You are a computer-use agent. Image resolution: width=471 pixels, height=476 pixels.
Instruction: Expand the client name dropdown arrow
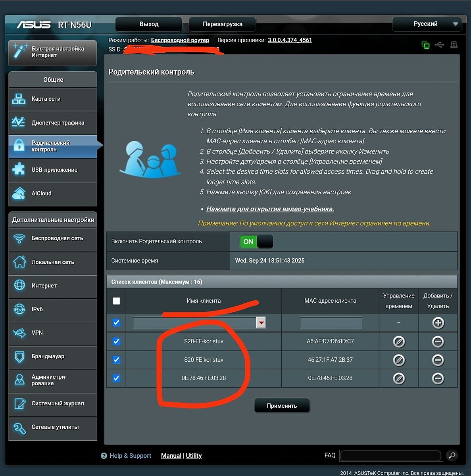click(x=261, y=323)
